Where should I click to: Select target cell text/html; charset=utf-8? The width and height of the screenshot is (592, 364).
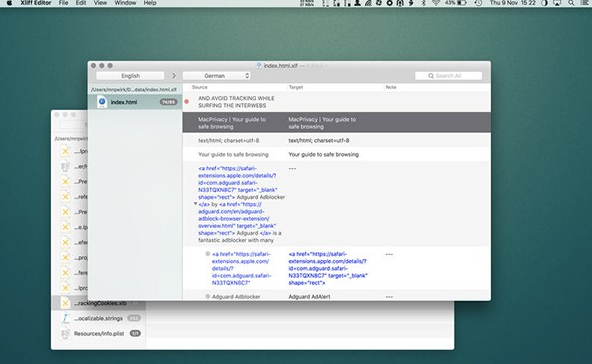coord(319,140)
